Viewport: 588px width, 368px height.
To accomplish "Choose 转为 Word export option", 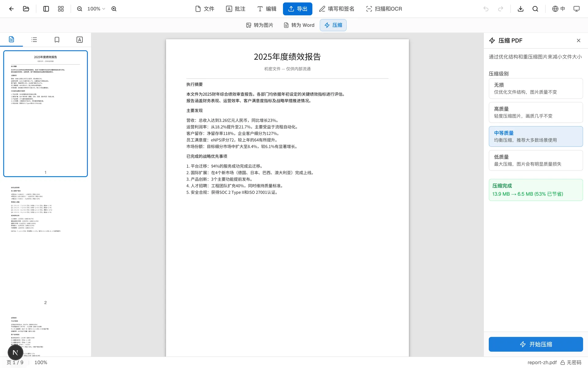I will pyautogui.click(x=299, y=25).
